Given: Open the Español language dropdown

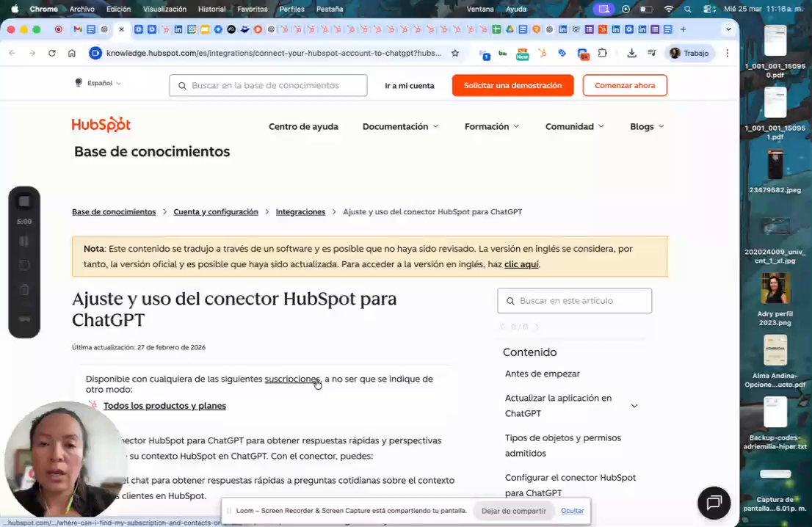Looking at the screenshot, I should coord(98,83).
